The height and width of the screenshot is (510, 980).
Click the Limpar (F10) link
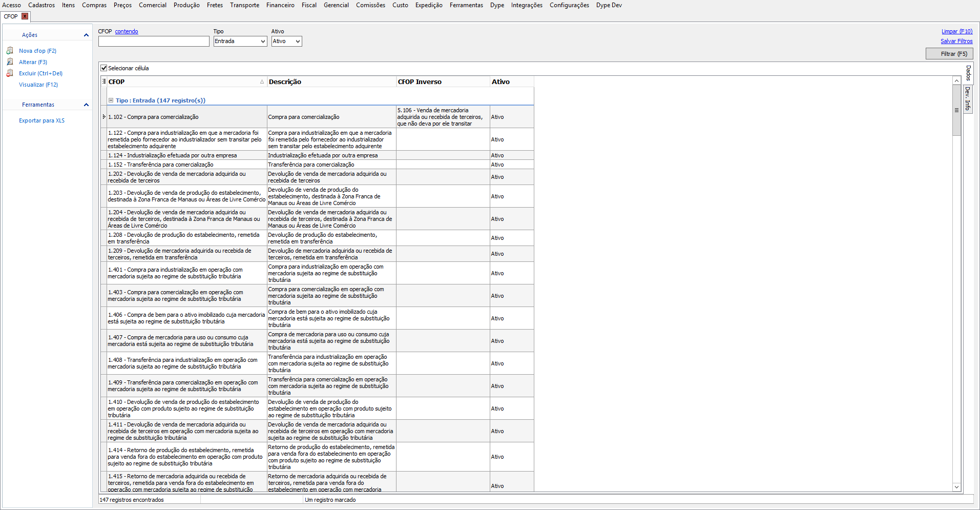957,31
